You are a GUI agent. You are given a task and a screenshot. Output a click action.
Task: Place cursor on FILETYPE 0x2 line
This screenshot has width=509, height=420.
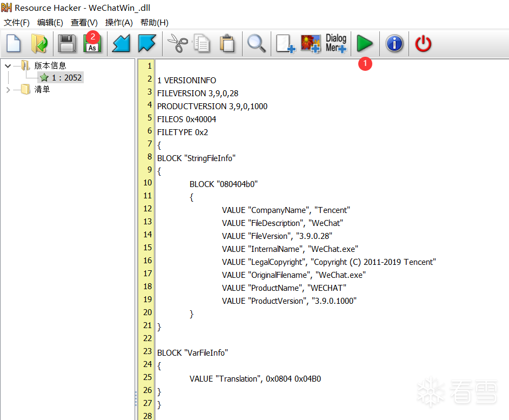[x=183, y=132]
